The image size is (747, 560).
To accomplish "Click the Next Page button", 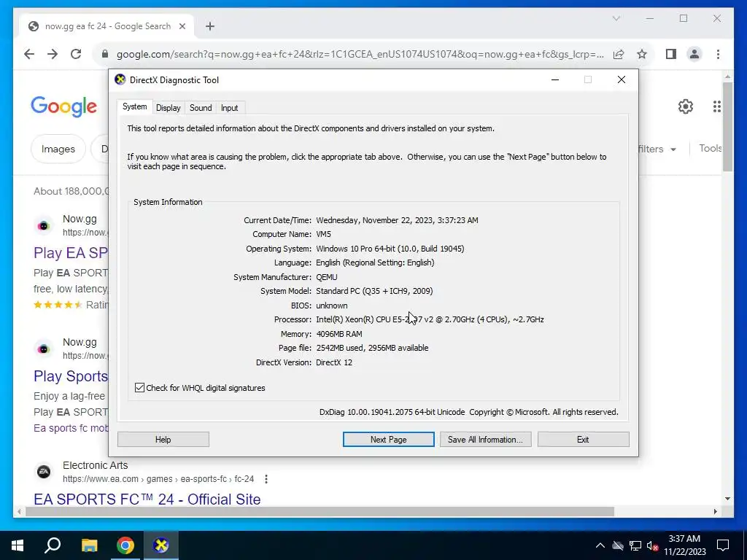I will [x=388, y=440].
